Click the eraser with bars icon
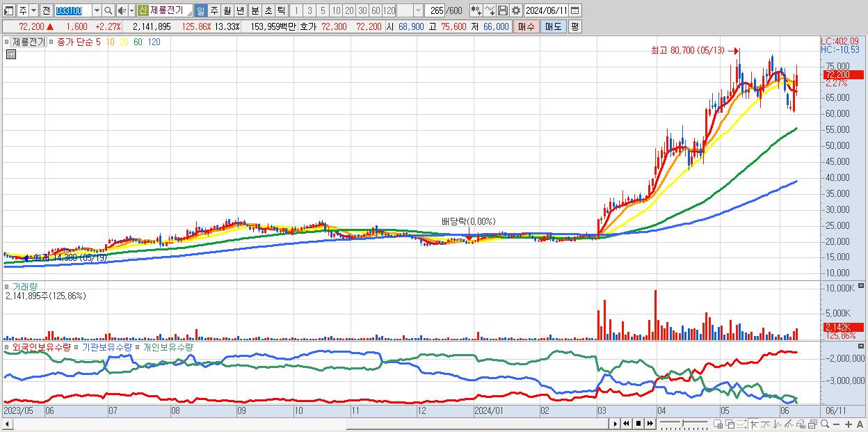Image resolution: width=868 pixels, height=432 pixels. 801,424
